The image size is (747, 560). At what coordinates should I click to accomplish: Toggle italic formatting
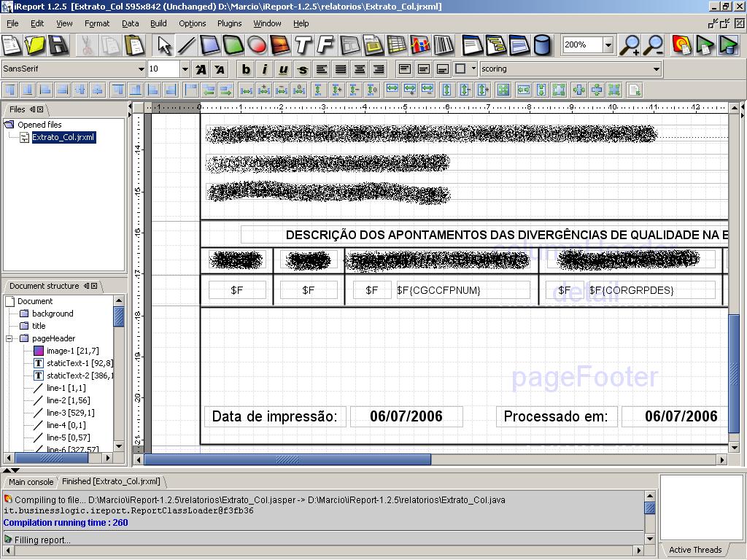[264, 69]
